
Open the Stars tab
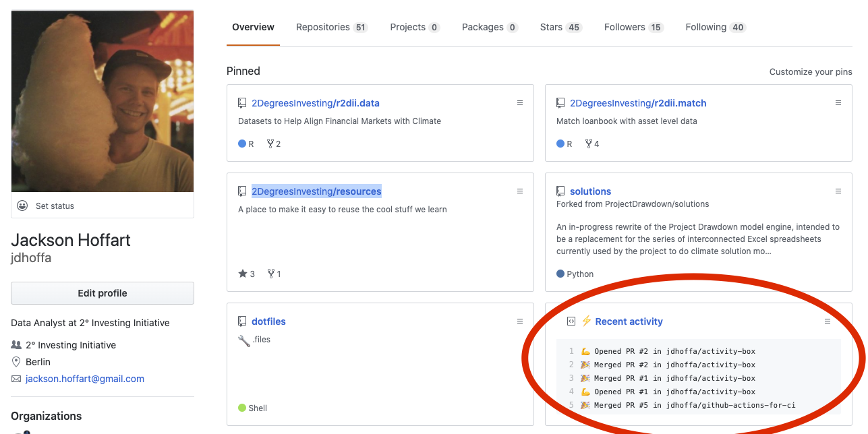[560, 28]
